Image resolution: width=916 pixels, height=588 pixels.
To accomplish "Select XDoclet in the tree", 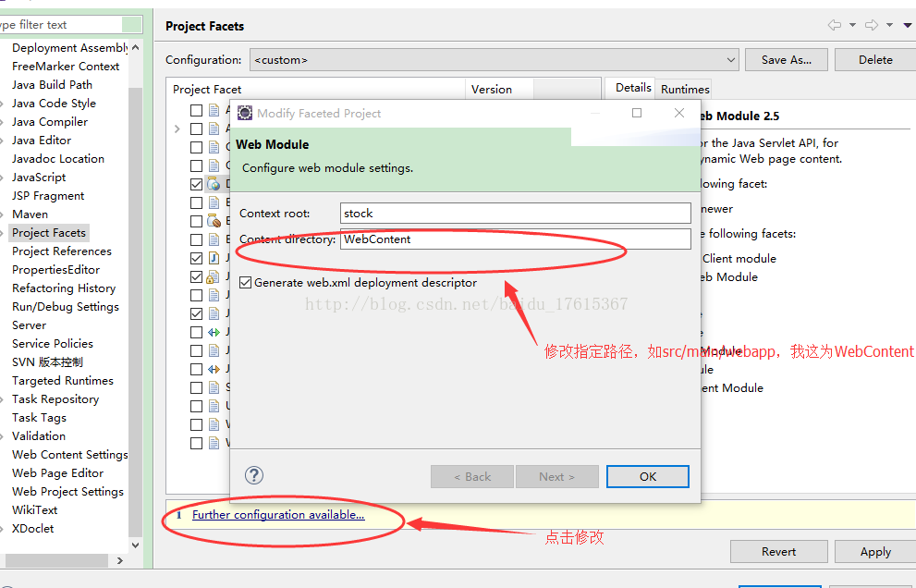I will tap(32, 529).
